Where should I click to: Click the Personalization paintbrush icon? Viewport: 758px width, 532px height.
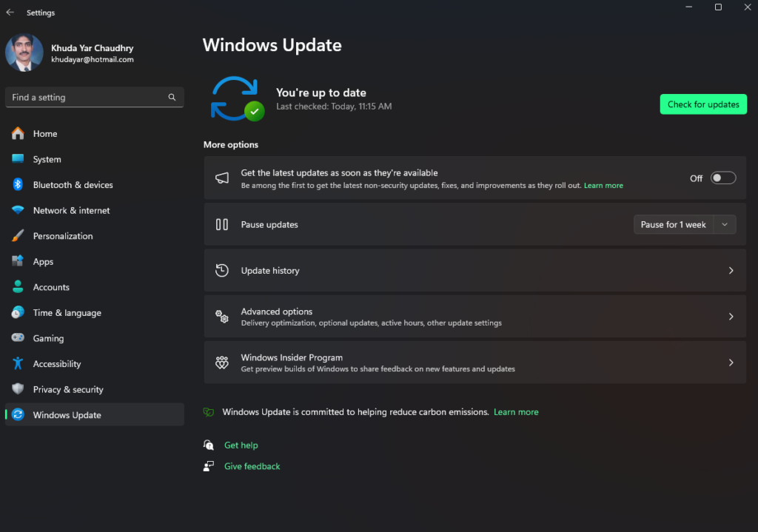[x=18, y=236]
